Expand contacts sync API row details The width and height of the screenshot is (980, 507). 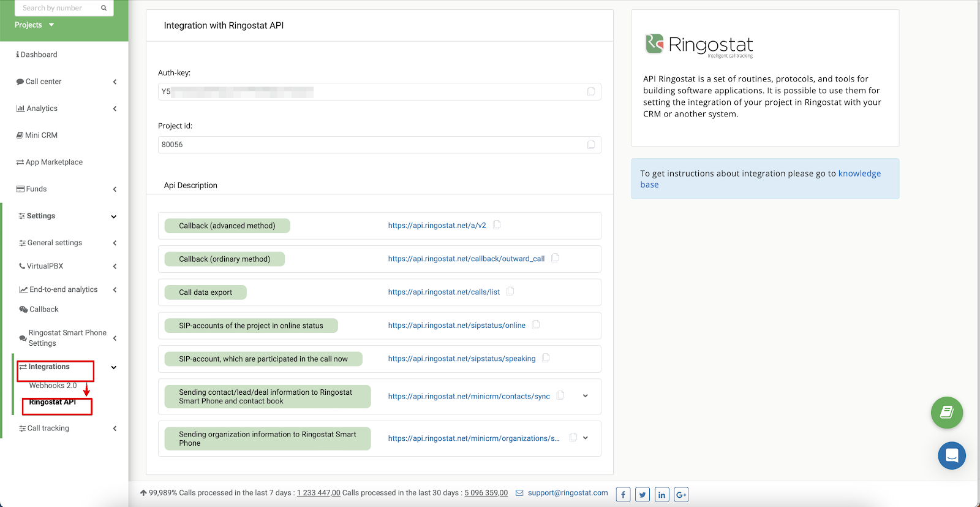(586, 396)
